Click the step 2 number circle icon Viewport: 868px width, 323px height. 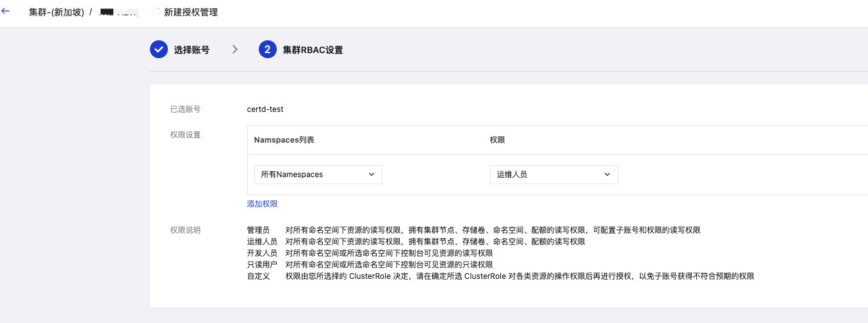coord(268,49)
